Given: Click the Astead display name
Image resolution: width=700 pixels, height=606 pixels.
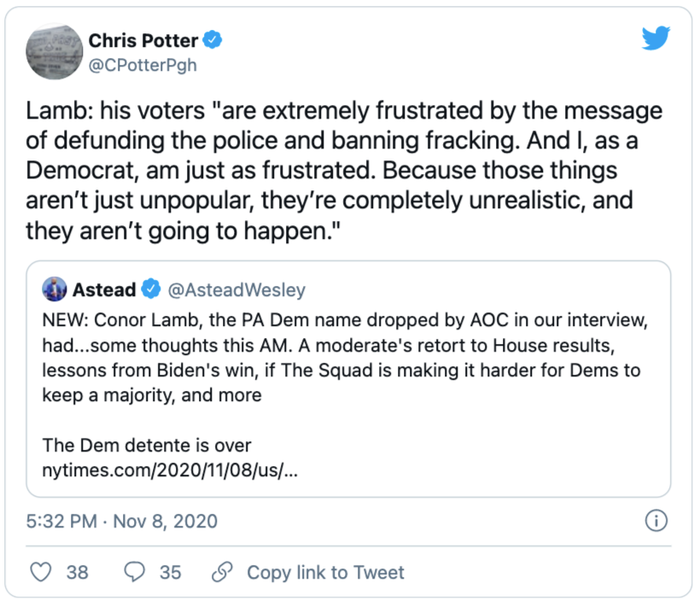Looking at the screenshot, I should coord(103,290).
